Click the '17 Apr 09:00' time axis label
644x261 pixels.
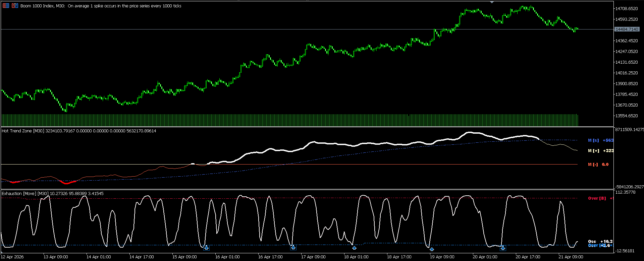click(313, 257)
